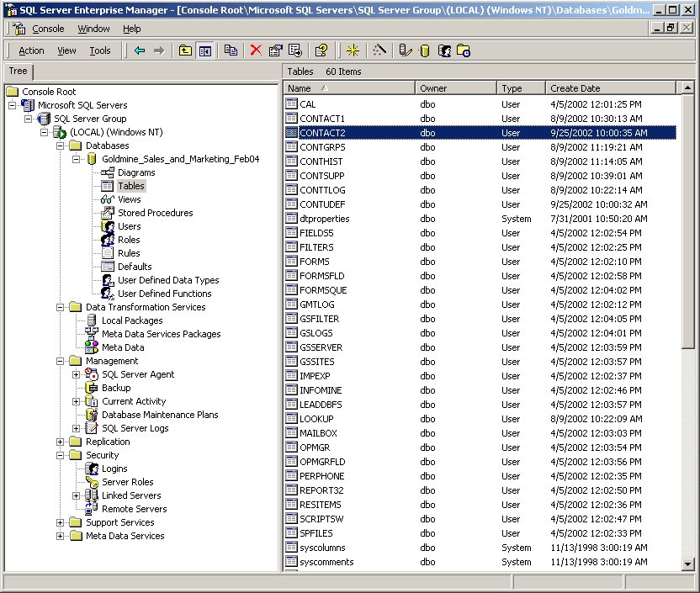Sort tables by Create Date column header
The image size is (700, 593).
(x=611, y=88)
